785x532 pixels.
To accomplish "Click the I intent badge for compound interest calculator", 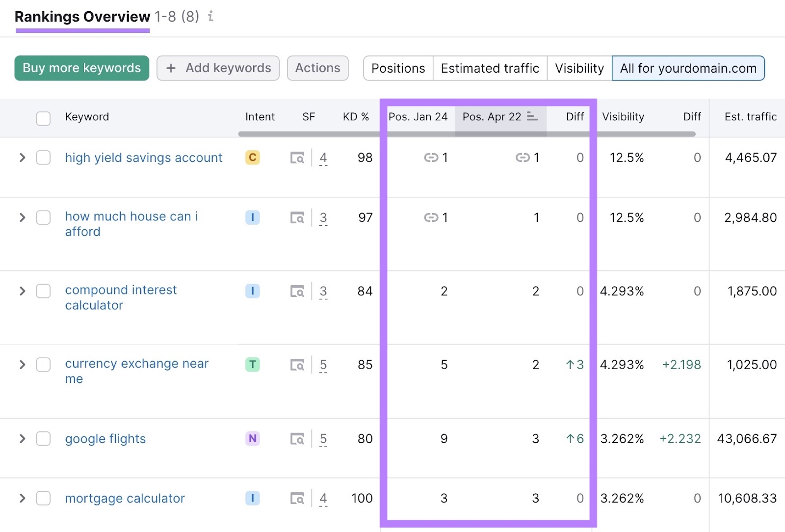I will (x=253, y=291).
